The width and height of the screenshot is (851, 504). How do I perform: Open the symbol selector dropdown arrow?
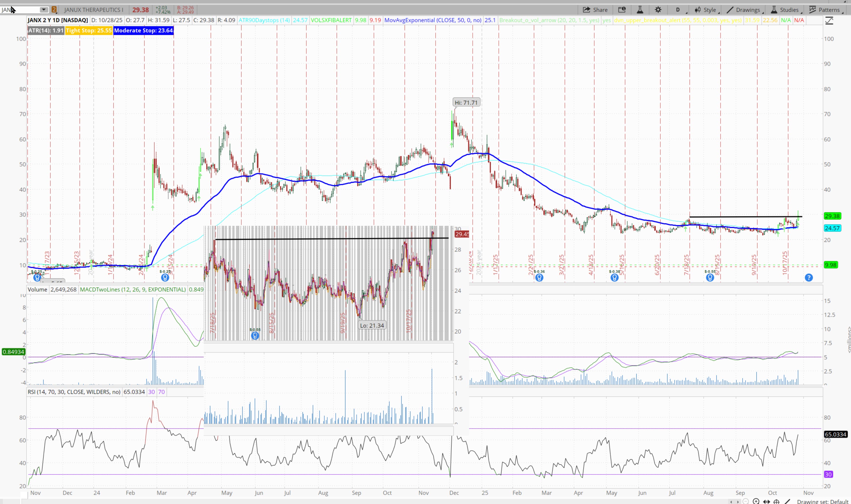tap(44, 10)
